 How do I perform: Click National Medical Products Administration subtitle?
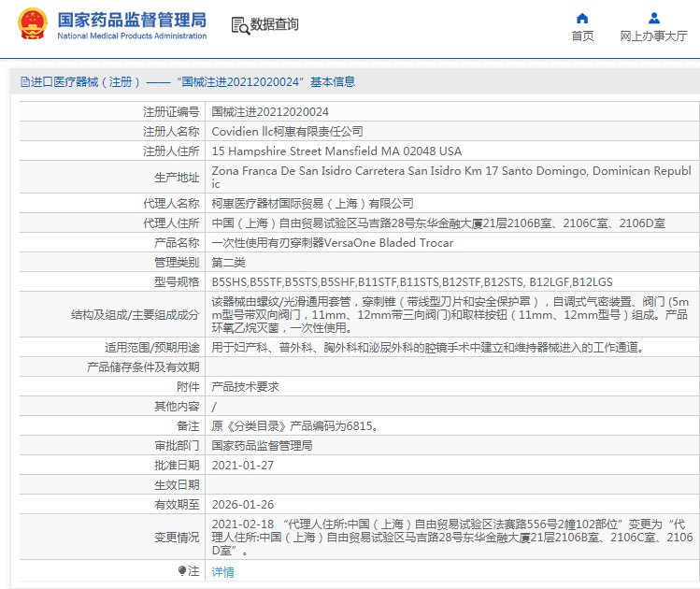click(x=132, y=36)
